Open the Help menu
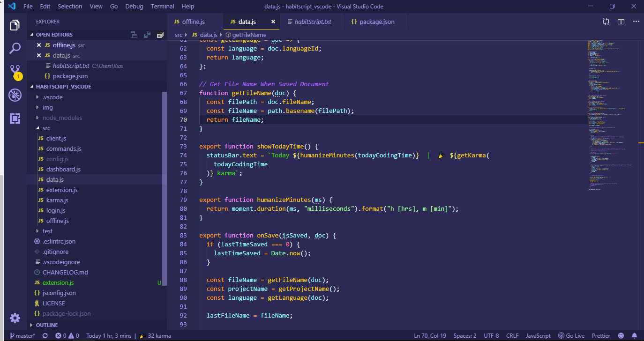 187,7
